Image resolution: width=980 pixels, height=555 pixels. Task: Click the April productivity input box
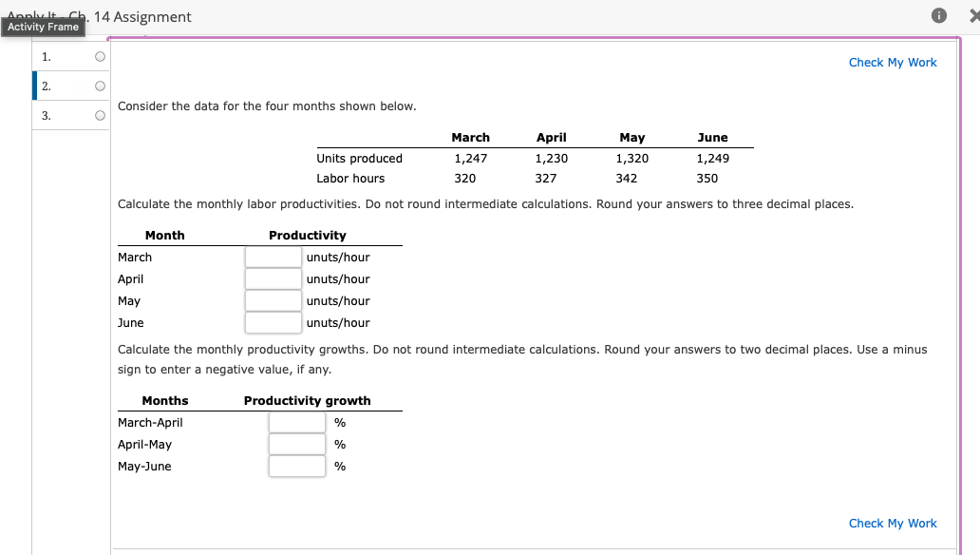273,278
